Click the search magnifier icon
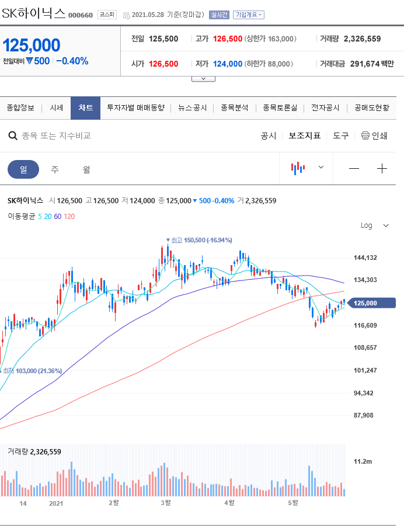404x532 pixels. pyautogui.click(x=13, y=135)
